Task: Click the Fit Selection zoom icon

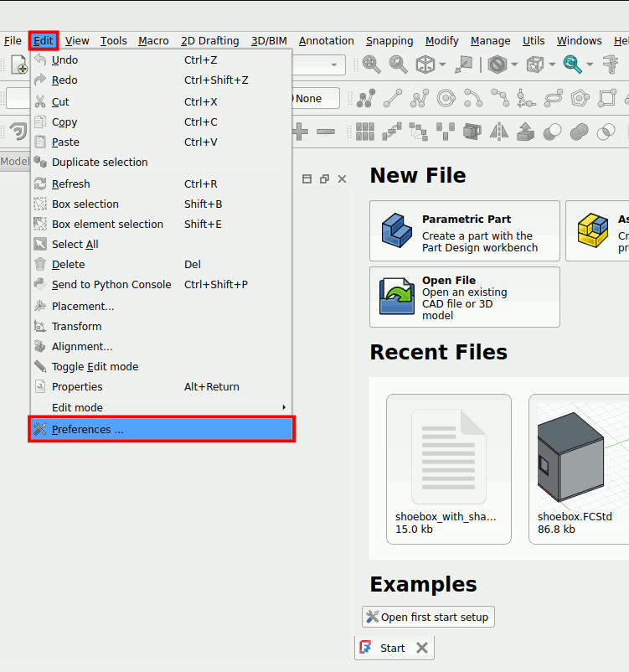Action: (x=398, y=65)
